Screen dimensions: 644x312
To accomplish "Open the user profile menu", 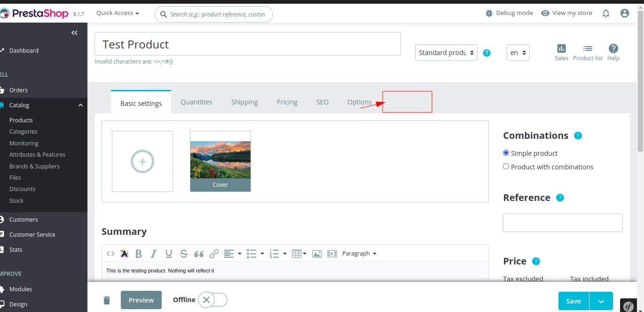I will [625, 13].
